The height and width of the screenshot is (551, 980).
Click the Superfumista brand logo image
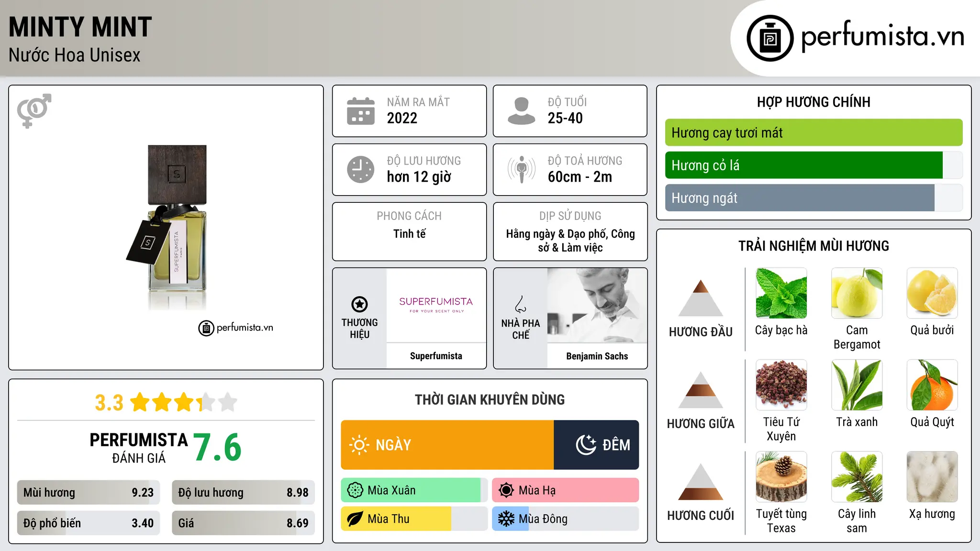[x=436, y=305]
